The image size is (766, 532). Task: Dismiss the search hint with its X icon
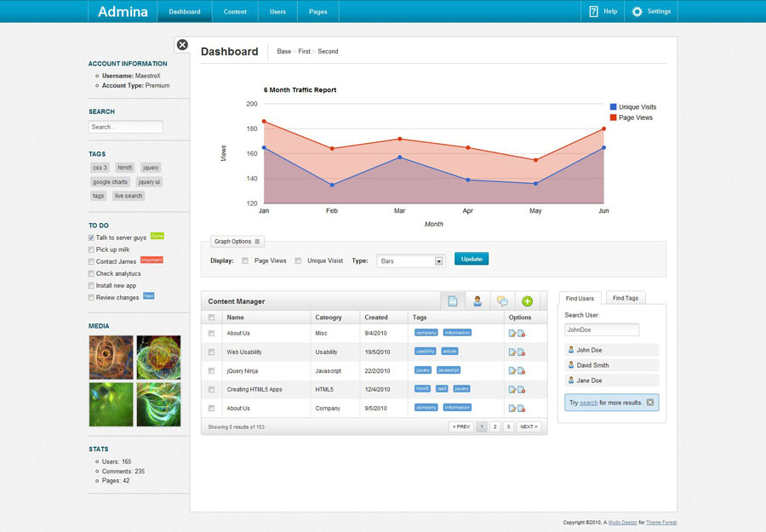click(x=650, y=402)
